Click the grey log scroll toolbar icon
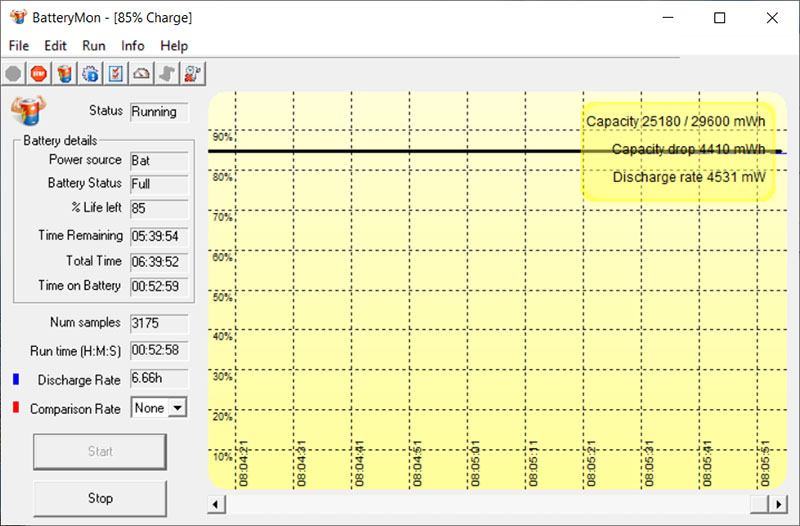Screen dimensions: 800x526 pos(167,74)
